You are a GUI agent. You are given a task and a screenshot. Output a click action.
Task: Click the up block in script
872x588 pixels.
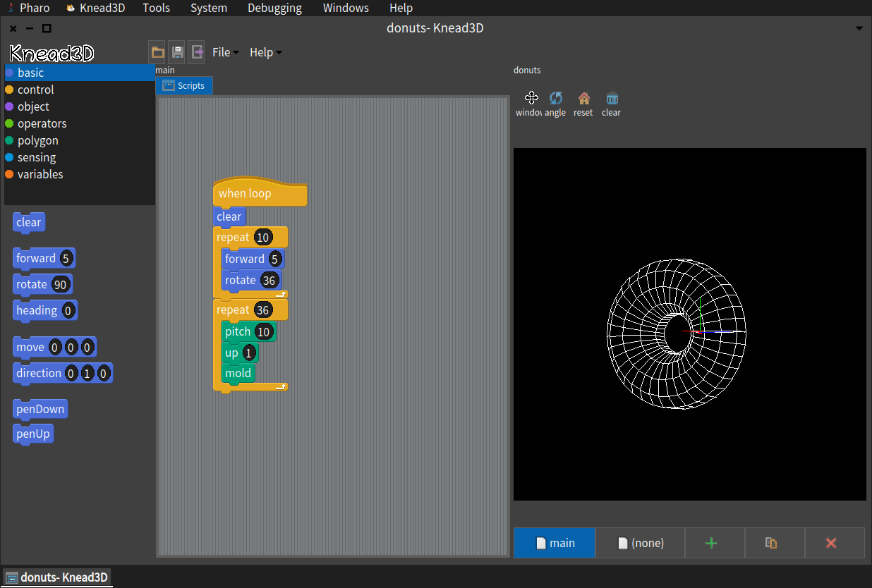(240, 353)
